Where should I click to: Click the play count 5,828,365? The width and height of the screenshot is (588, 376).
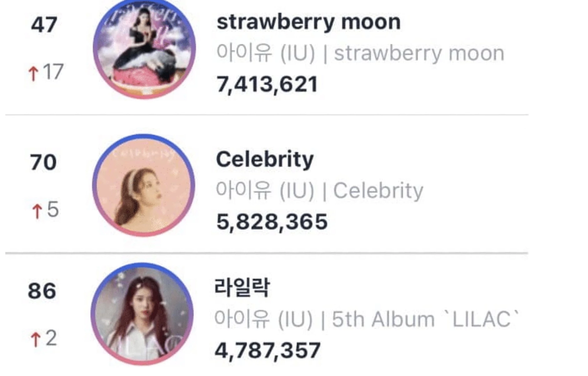point(272,222)
